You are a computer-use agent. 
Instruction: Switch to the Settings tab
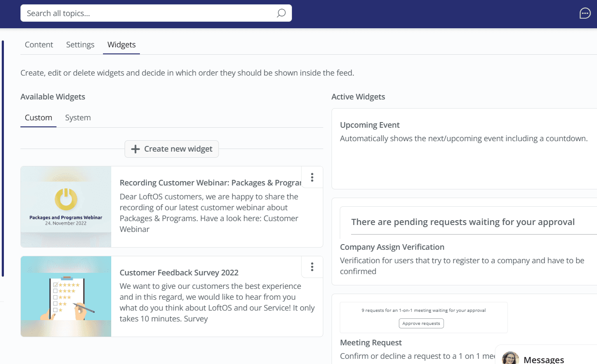coord(80,45)
